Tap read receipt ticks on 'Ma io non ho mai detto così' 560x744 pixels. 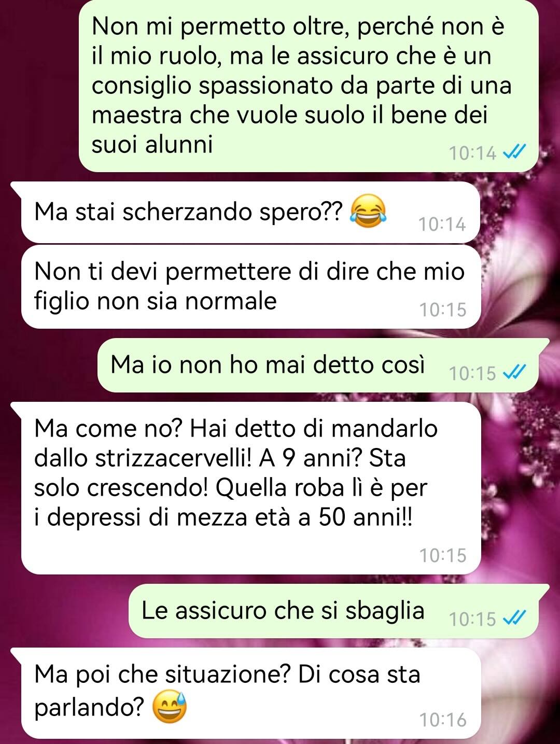[x=515, y=372]
